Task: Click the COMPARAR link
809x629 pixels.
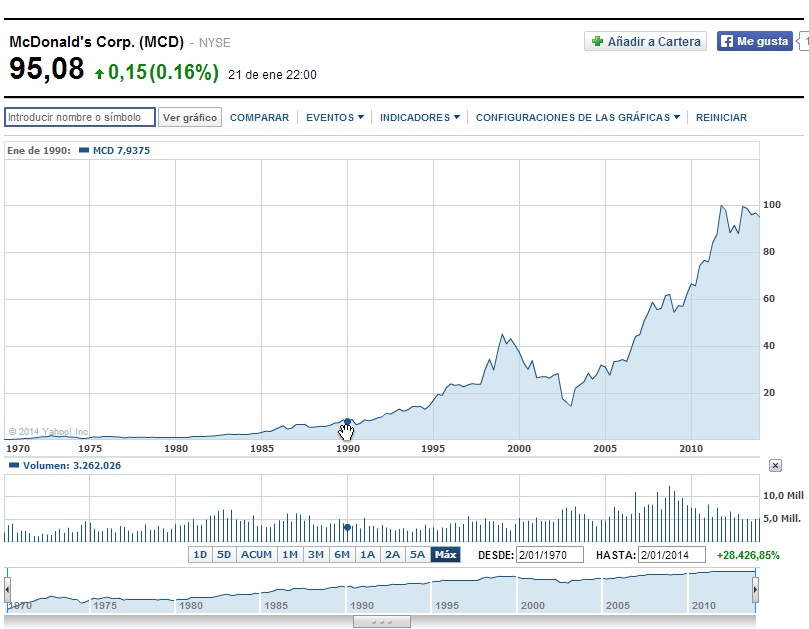Action: pos(259,118)
